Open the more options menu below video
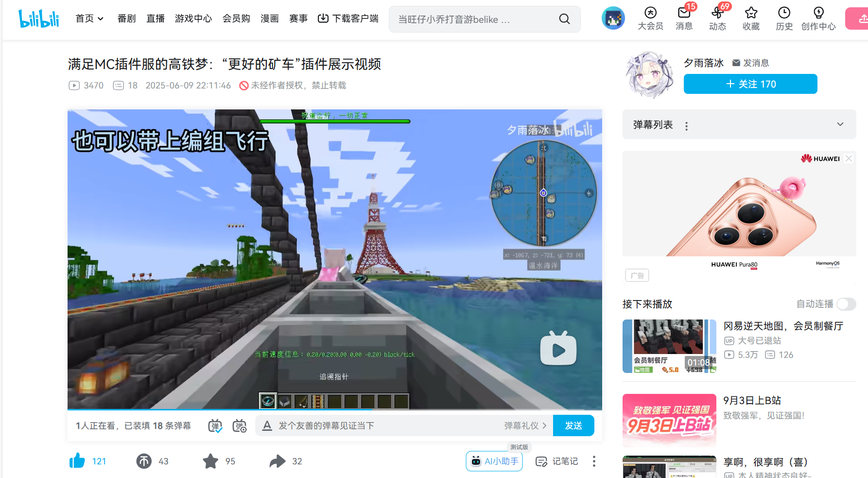Viewport: 868px width, 478px height. [594, 461]
